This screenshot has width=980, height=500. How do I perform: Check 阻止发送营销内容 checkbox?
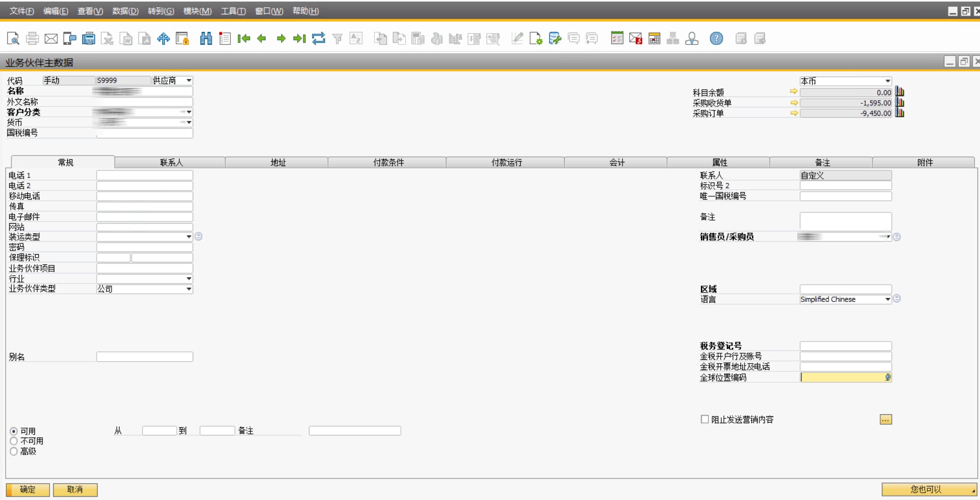click(x=705, y=419)
